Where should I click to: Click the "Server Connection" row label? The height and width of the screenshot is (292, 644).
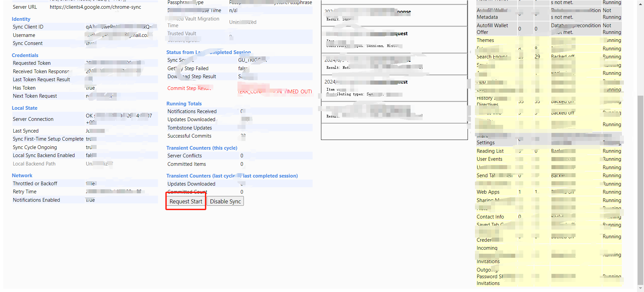point(33,119)
